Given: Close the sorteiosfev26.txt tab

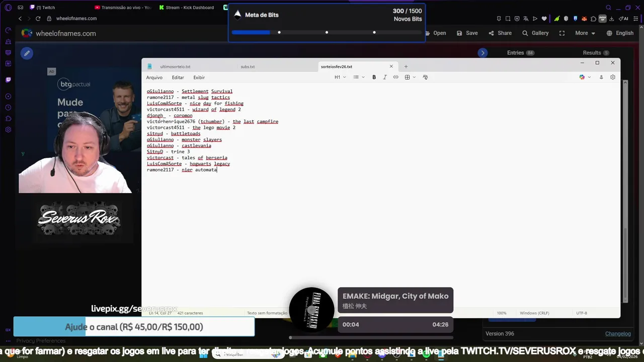Looking at the screenshot, I should [391, 66].
